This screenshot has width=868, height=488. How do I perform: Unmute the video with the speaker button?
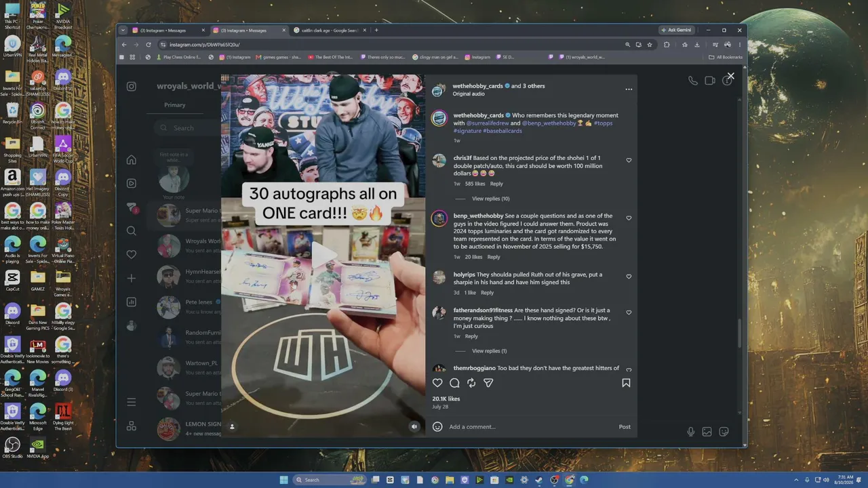[414, 426]
